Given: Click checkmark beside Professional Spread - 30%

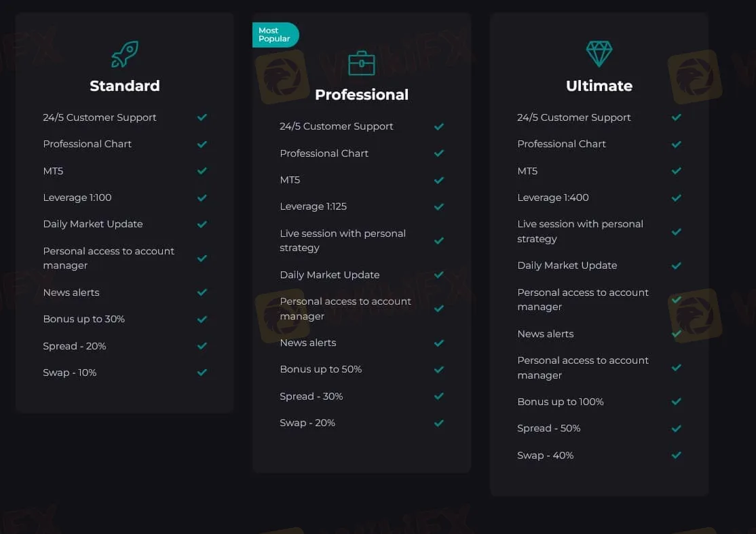Looking at the screenshot, I should pos(438,396).
